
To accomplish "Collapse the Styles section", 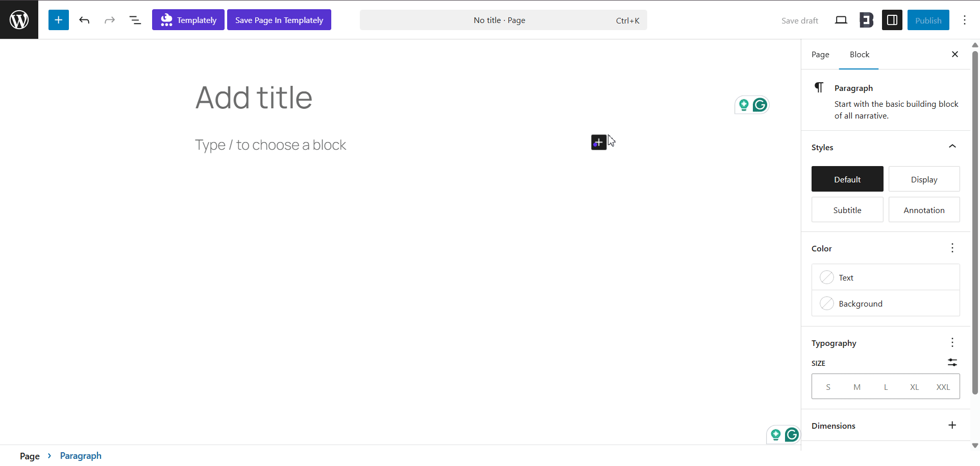I will coord(952,147).
